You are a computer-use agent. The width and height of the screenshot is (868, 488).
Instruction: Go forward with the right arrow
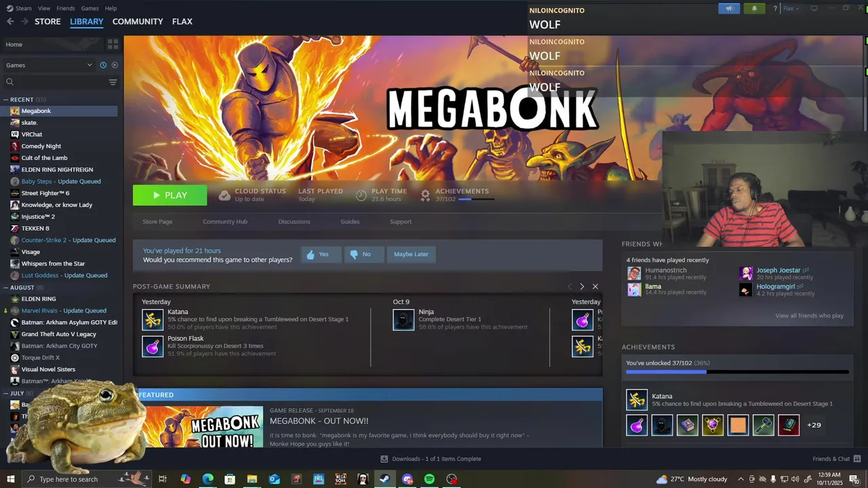click(24, 22)
